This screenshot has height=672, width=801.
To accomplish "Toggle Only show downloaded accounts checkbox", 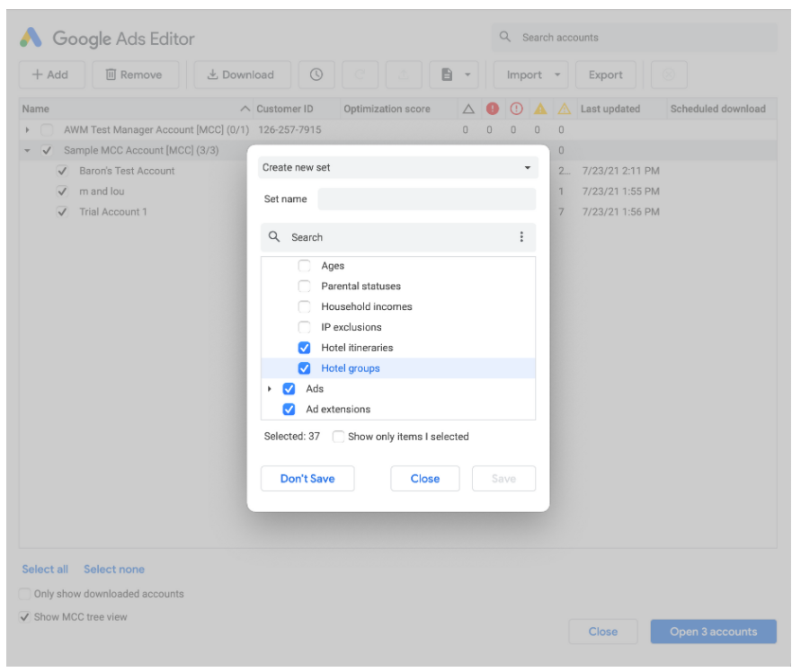I will click(x=24, y=593).
